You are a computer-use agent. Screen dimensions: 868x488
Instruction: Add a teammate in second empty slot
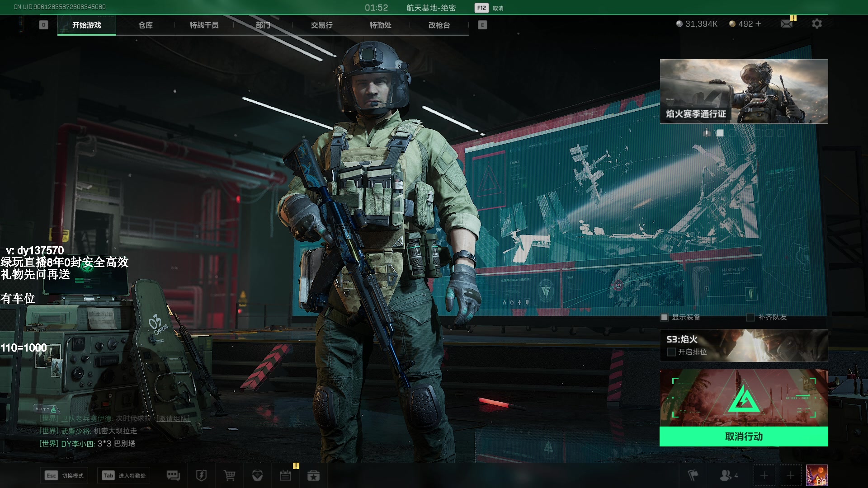[x=790, y=475]
